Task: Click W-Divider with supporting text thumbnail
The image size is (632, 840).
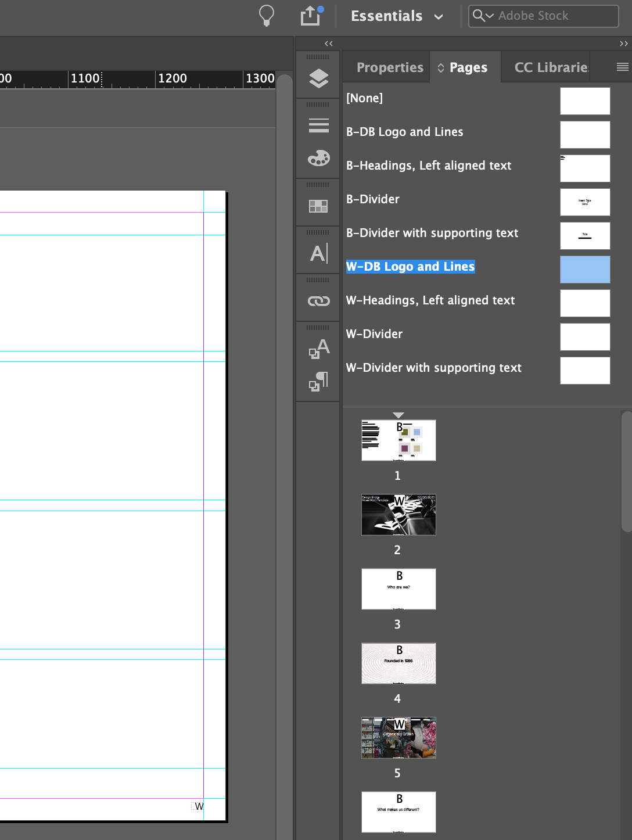Action: (585, 371)
